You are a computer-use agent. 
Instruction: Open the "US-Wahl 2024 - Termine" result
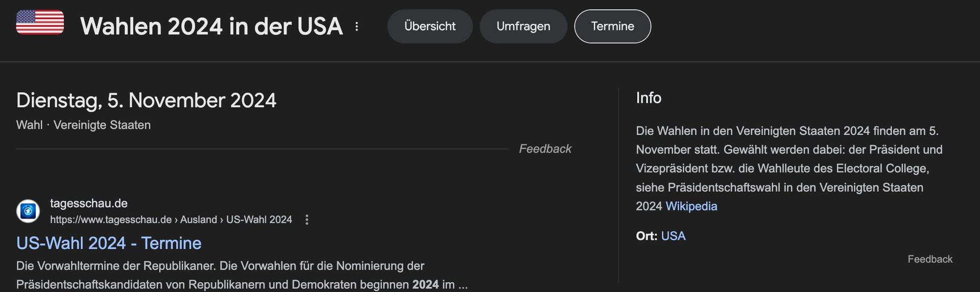click(x=109, y=243)
